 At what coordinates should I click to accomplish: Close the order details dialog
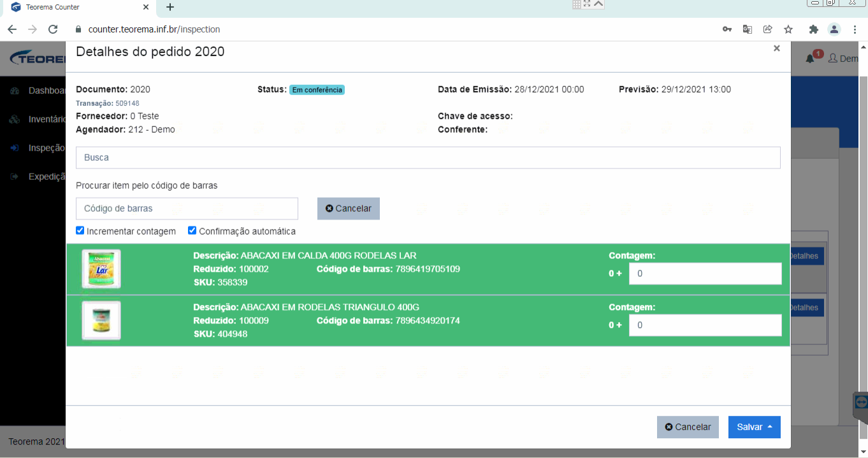click(x=776, y=48)
